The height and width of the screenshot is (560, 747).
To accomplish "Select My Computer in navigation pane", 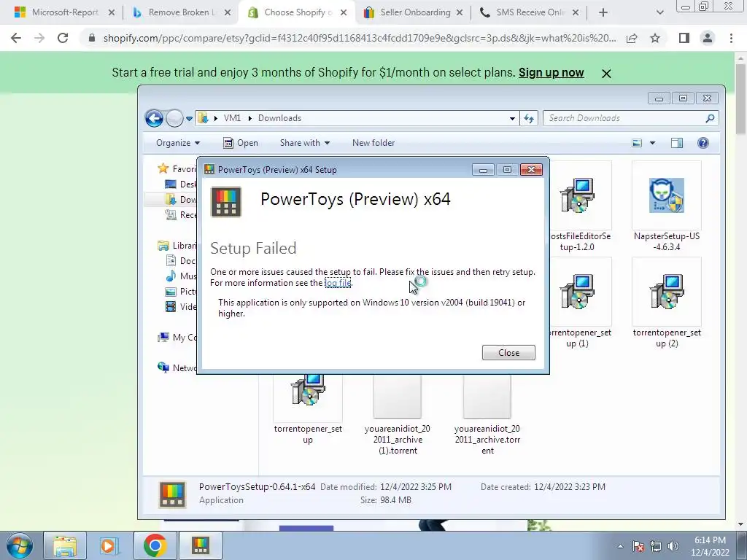I will 177,338.
